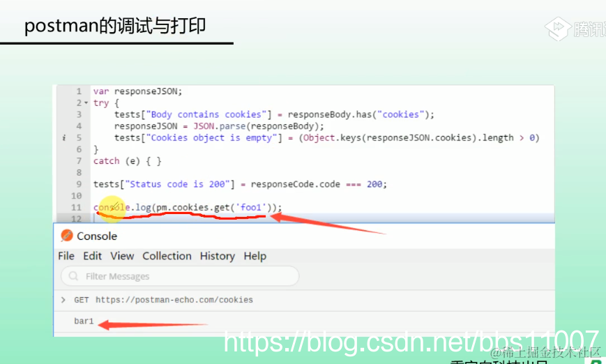Click JSON.parse(responseBody) on line 4
Screen dimensions: 606x364
(258, 126)
